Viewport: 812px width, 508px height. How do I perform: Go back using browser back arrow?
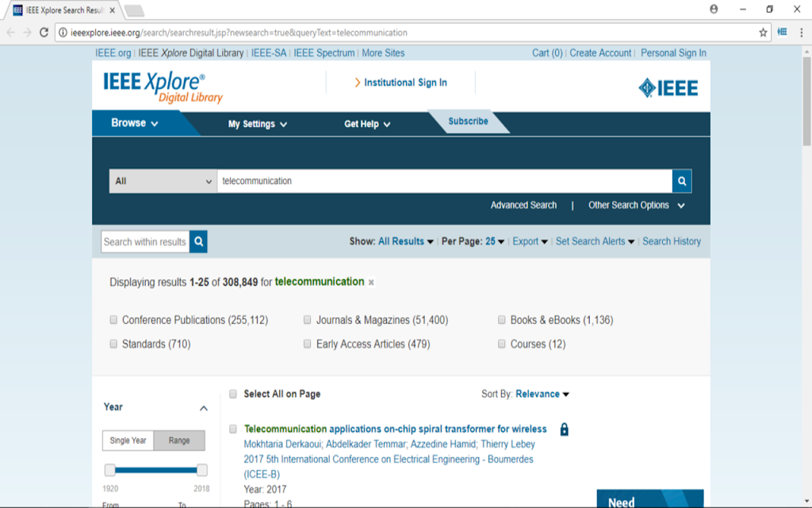point(11,33)
